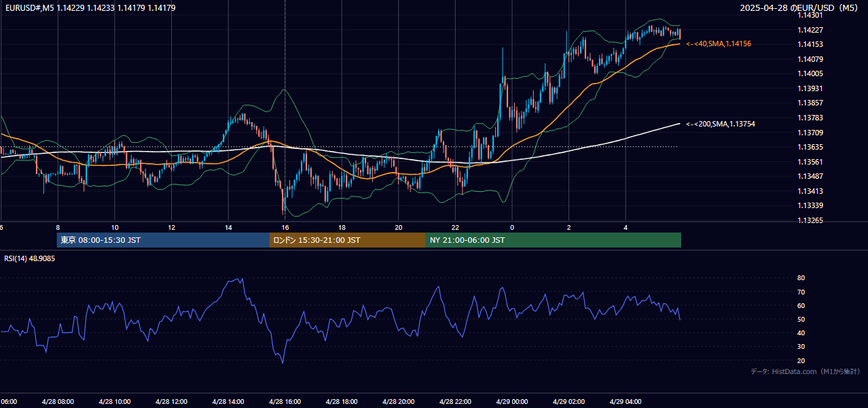Image resolution: width=868 pixels, height=408 pixels.
Task: Click price level 1.13931 on axis
Action: (810, 88)
